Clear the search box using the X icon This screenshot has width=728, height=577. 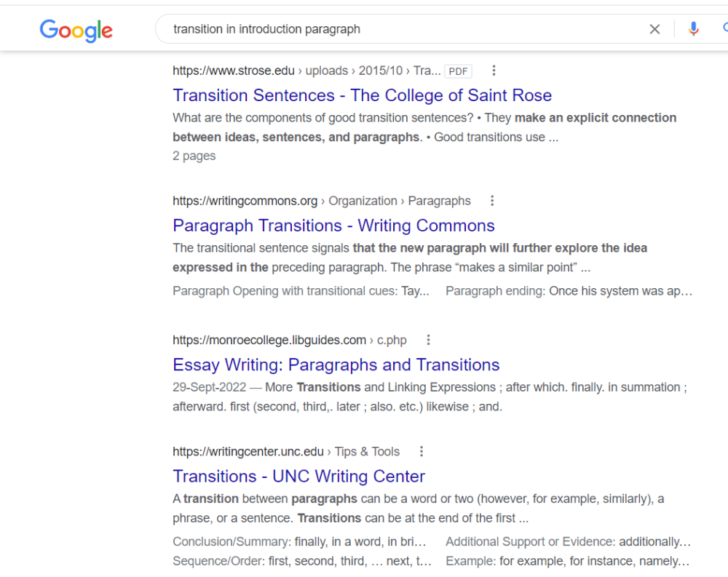click(x=654, y=28)
